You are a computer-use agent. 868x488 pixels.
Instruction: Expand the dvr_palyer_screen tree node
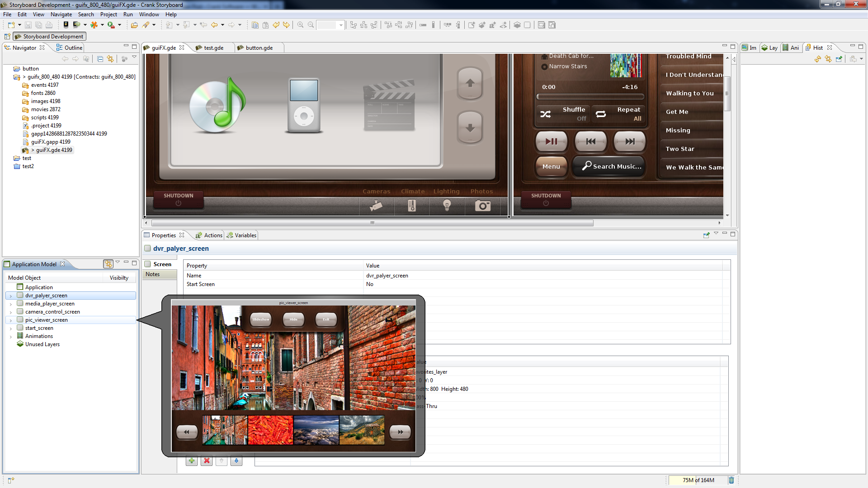10,296
